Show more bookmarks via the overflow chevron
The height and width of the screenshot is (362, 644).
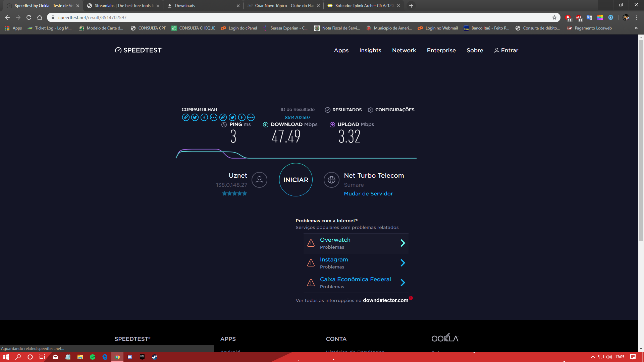(636, 28)
